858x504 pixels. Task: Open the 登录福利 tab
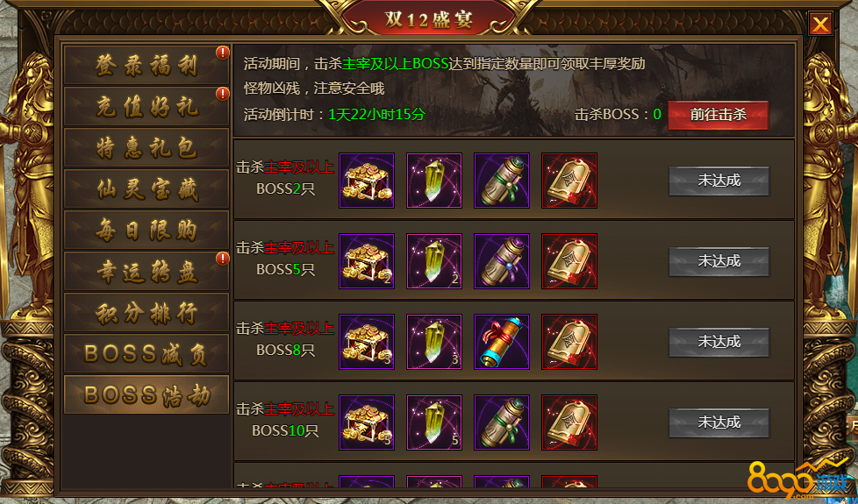pos(147,65)
